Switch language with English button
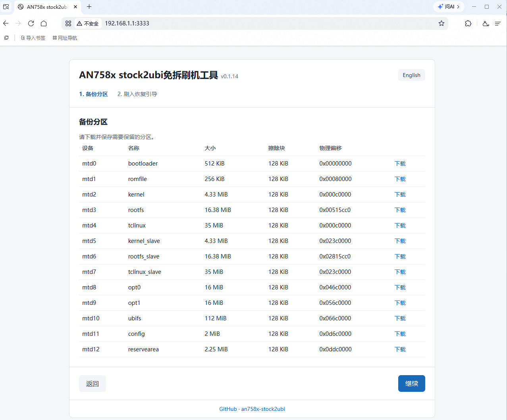Viewport: 507px width, 420px height. [x=412, y=75]
